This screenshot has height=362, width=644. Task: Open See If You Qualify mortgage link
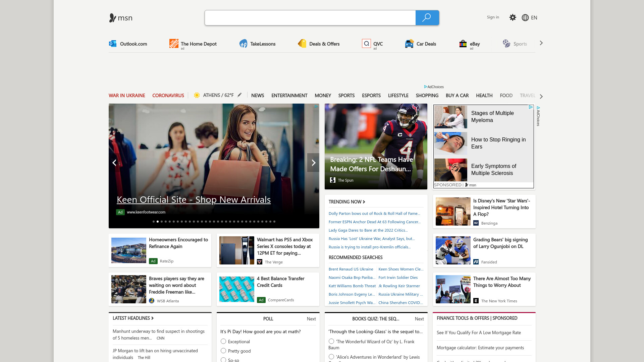pos(479,333)
